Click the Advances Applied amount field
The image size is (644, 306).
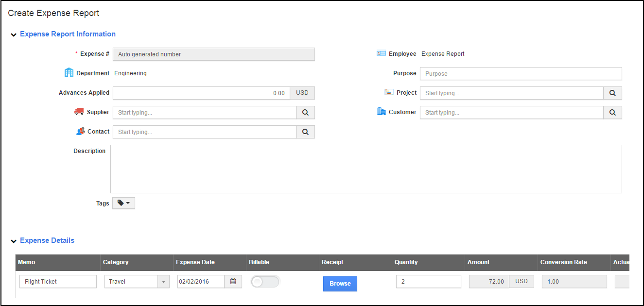point(201,93)
